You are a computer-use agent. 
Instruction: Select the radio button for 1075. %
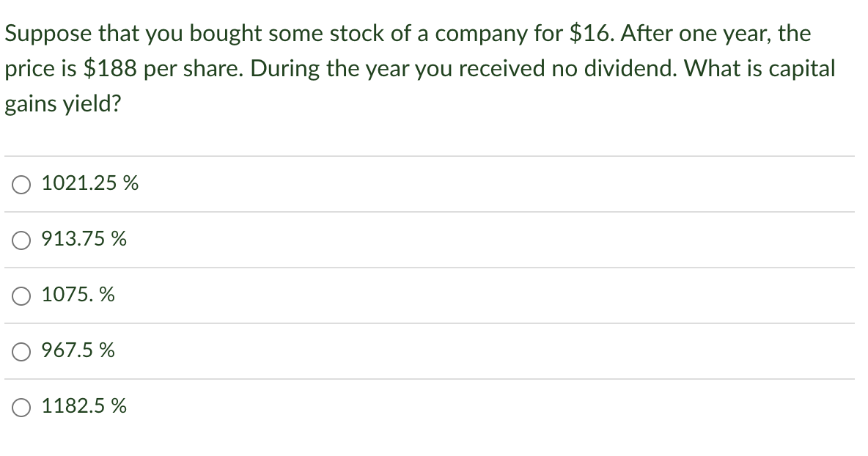point(20,295)
